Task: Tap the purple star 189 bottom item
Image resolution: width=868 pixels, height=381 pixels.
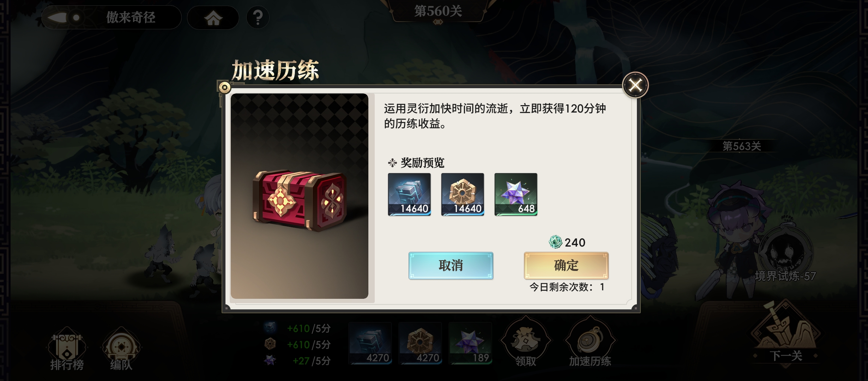Action: pyautogui.click(x=470, y=343)
